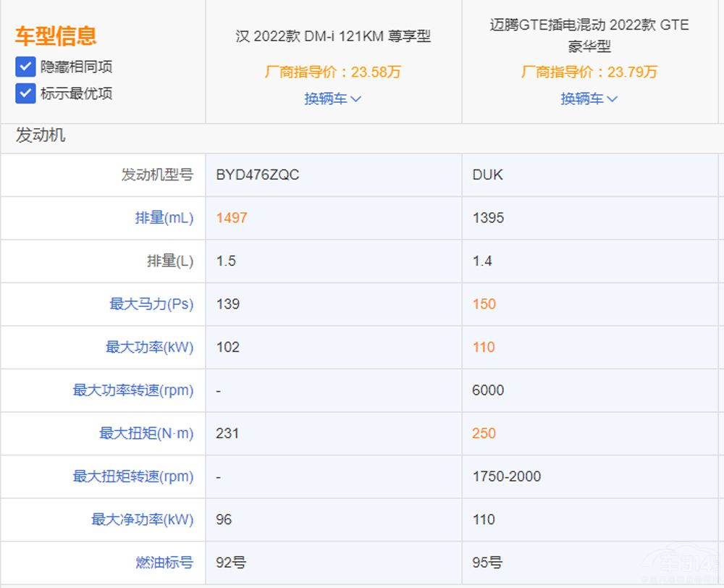Screen dimensions: 724x588
Task: Click the 车型信息 heading
Action: tap(56, 35)
